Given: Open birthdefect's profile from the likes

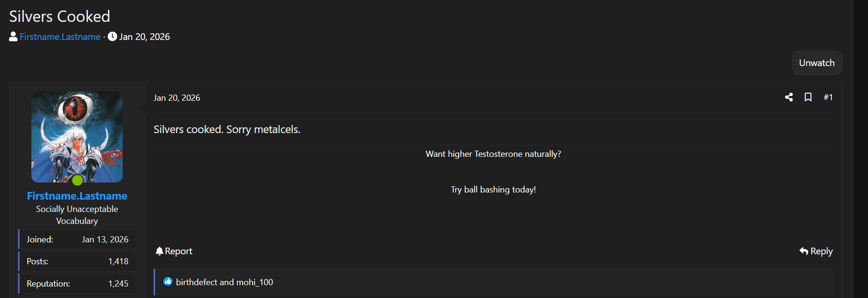Looking at the screenshot, I should pos(196,282).
